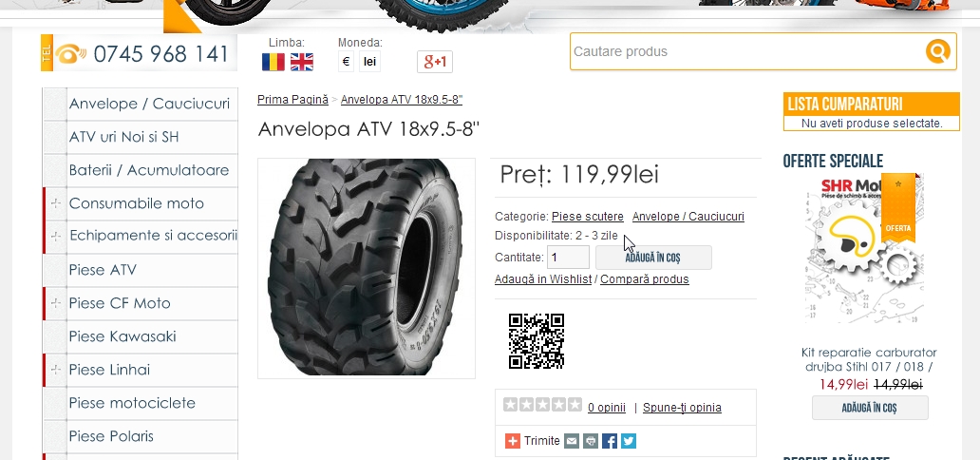980x460 pixels.
Task: Open Anvelope / Cauciucuri sidebar menu item
Action: (x=149, y=104)
